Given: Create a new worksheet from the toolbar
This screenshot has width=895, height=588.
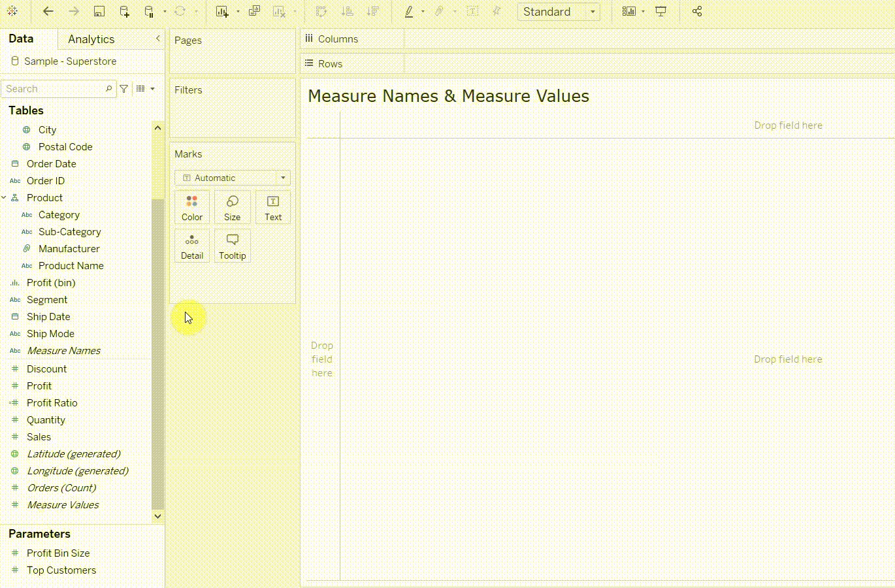Looking at the screenshot, I should pos(222,11).
